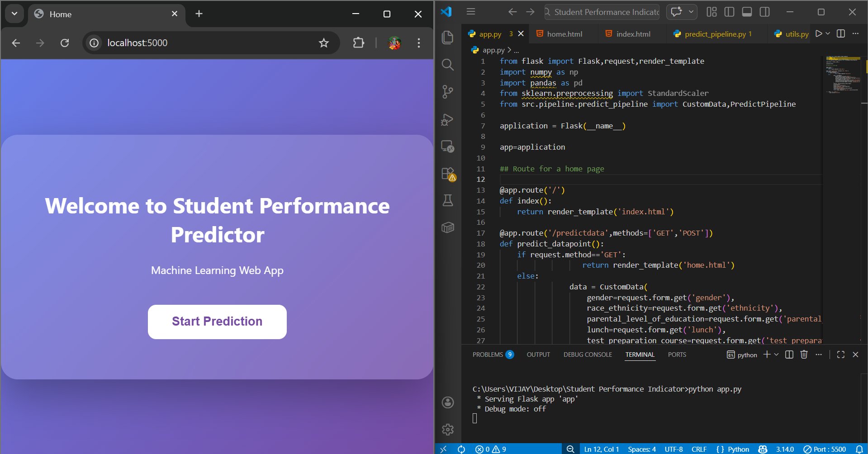This screenshot has width=868, height=454.
Task: Switch to the PROBLEMS panel tab
Action: coord(488,355)
